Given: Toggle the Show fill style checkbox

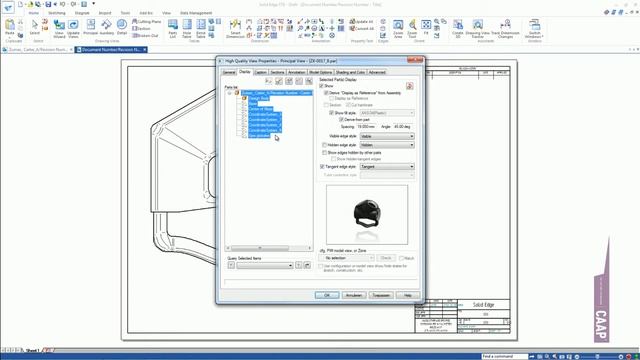Looking at the screenshot, I should pyautogui.click(x=331, y=113).
